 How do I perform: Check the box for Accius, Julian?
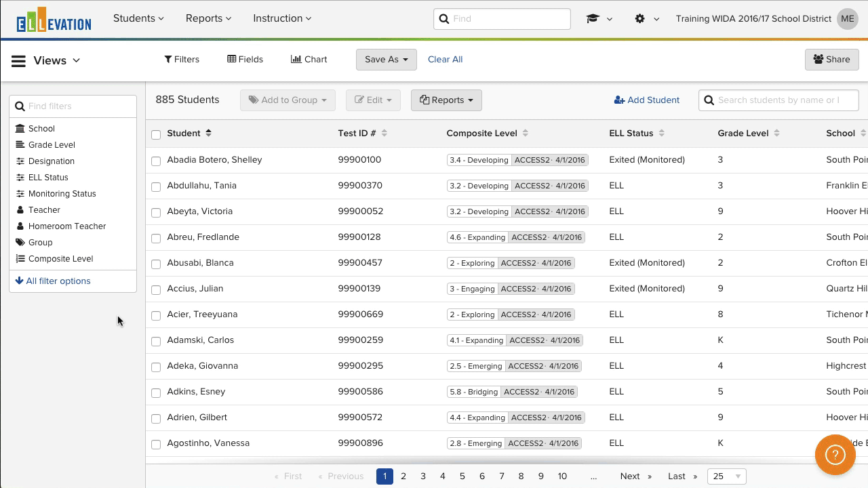pos(156,290)
